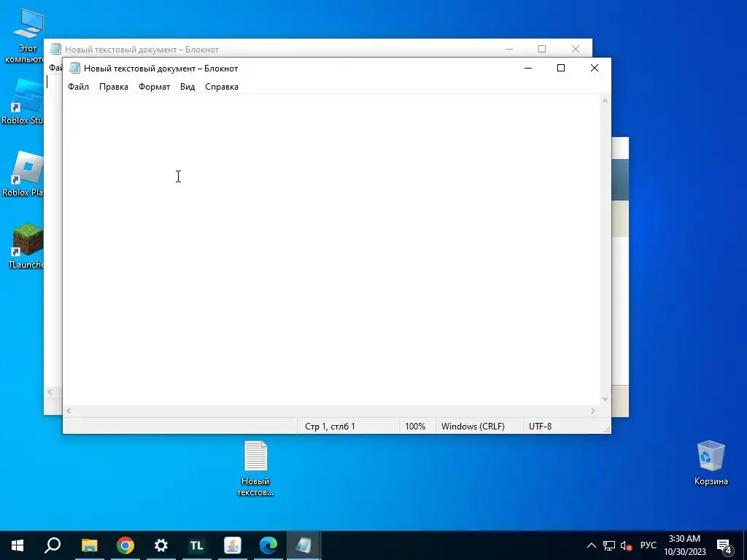747x560 pixels.
Task: Close the background Notepad window
Action: coord(576,49)
